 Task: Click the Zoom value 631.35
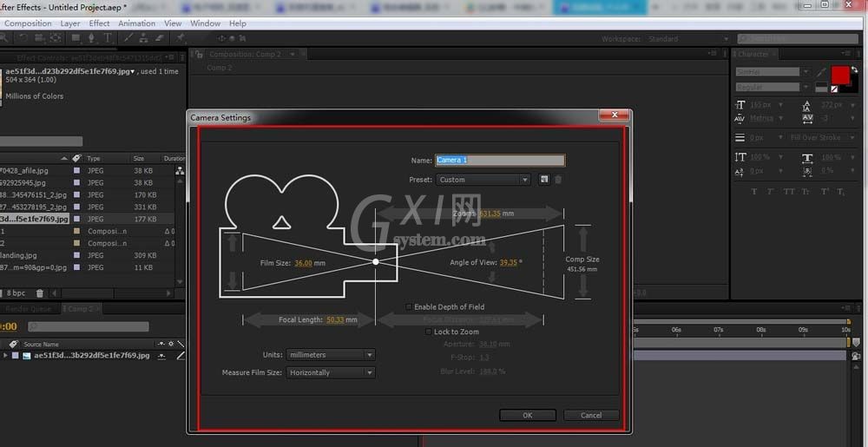click(490, 214)
